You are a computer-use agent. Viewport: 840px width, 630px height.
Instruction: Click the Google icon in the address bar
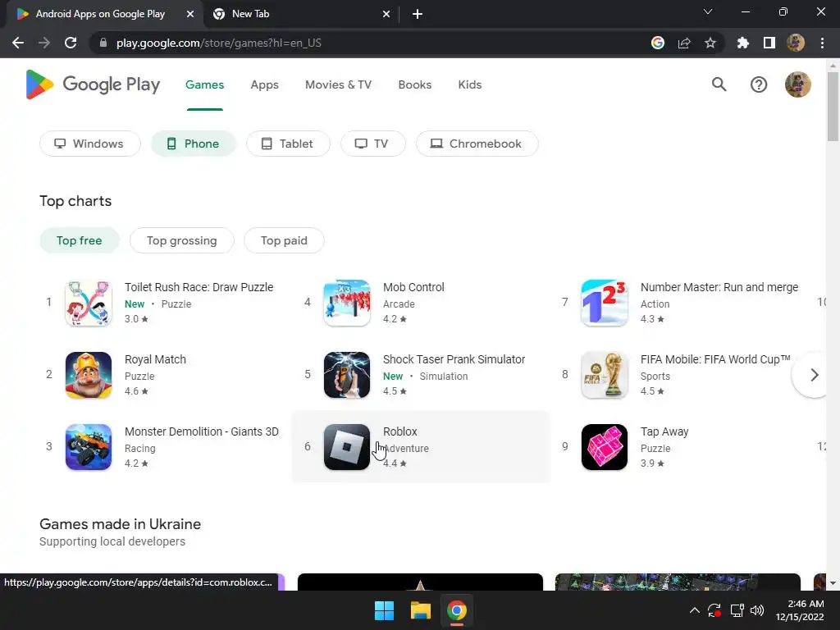658,43
